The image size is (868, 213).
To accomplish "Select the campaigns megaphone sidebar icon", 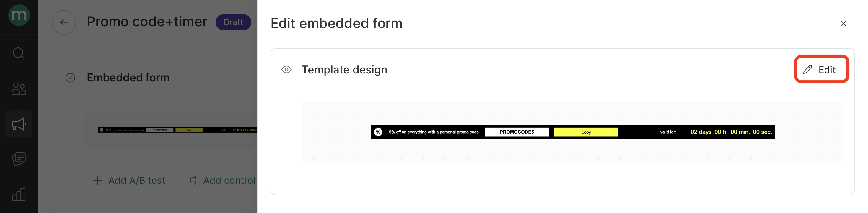I will [x=19, y=124].
